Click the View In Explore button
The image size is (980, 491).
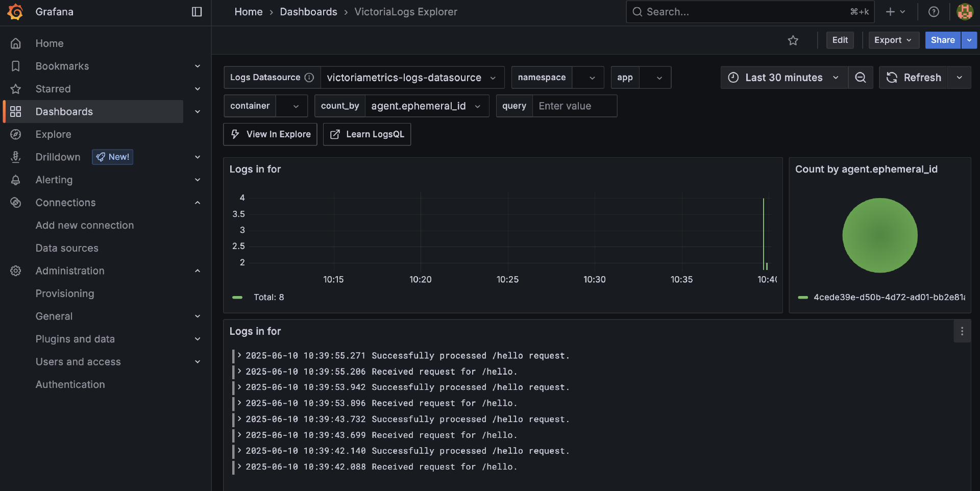point(270,134)
